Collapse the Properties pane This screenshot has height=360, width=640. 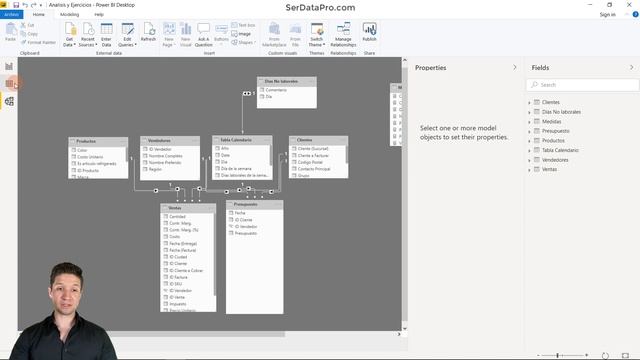(515, 67)
